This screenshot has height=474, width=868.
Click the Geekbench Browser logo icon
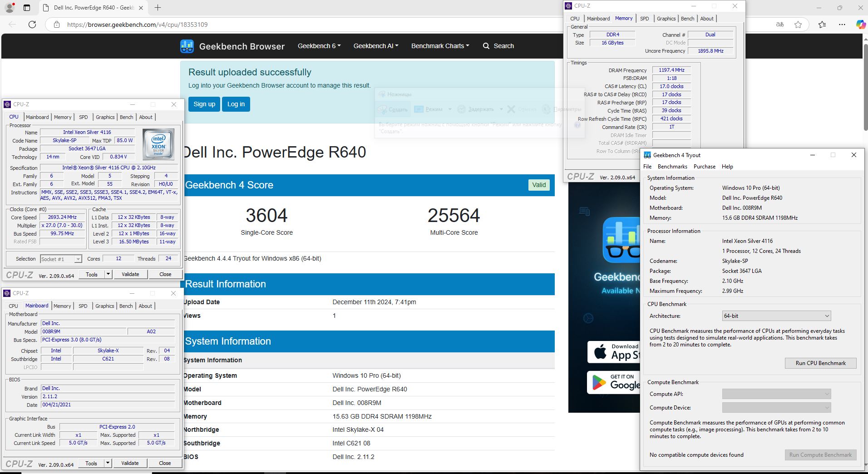click(x=187, y=46)
